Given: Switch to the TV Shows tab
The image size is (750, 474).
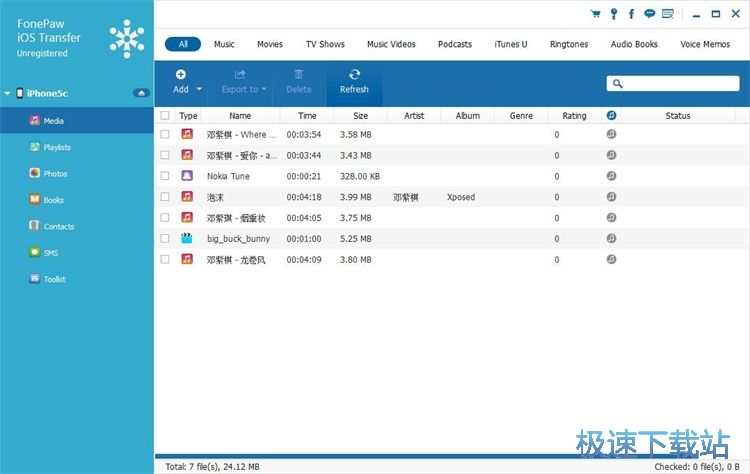Looking at the screenshot, I should point(325,44).
